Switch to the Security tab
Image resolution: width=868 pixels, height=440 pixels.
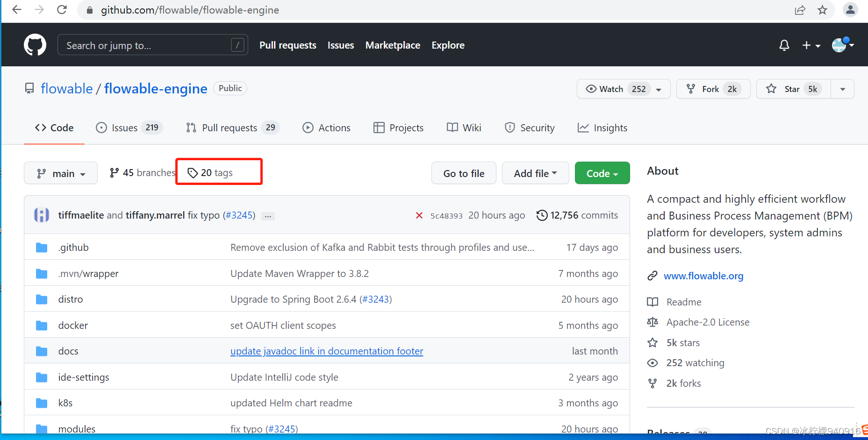(530, 128)
